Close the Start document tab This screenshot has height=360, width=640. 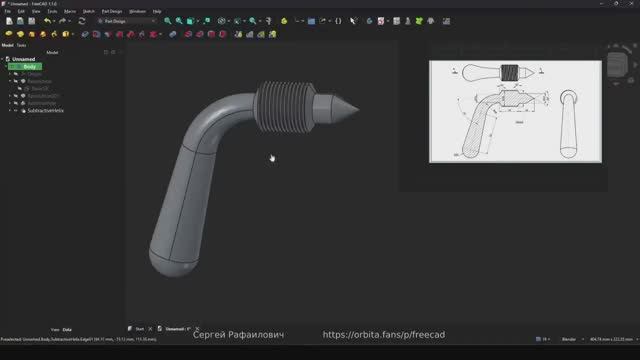(150, 329)
